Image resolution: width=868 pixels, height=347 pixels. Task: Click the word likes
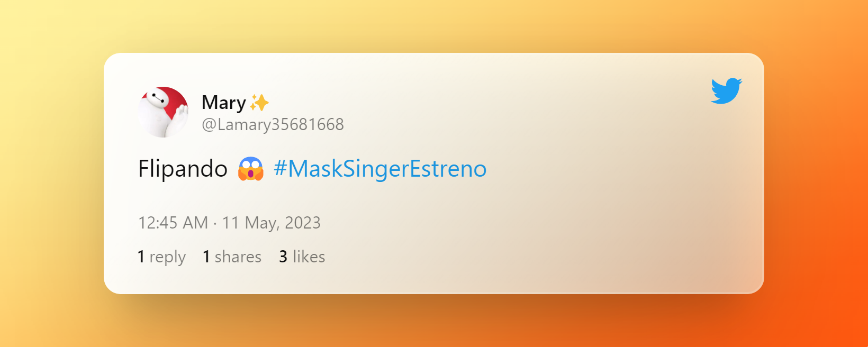tap(309, 257)
